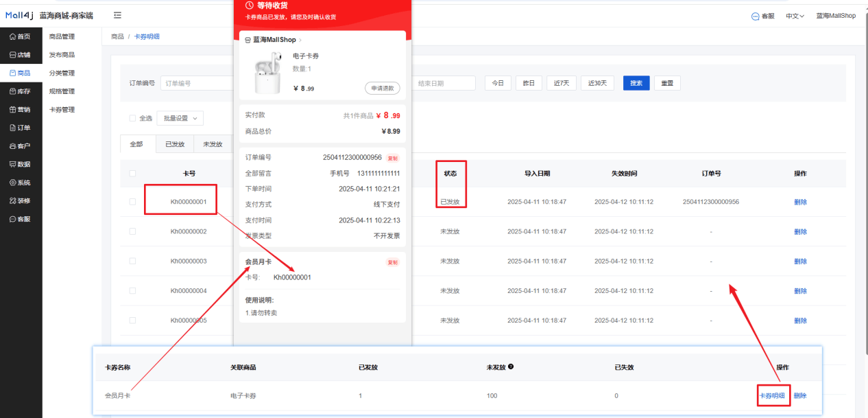Open the 中文 language dropdown

[x=795, y=16]
